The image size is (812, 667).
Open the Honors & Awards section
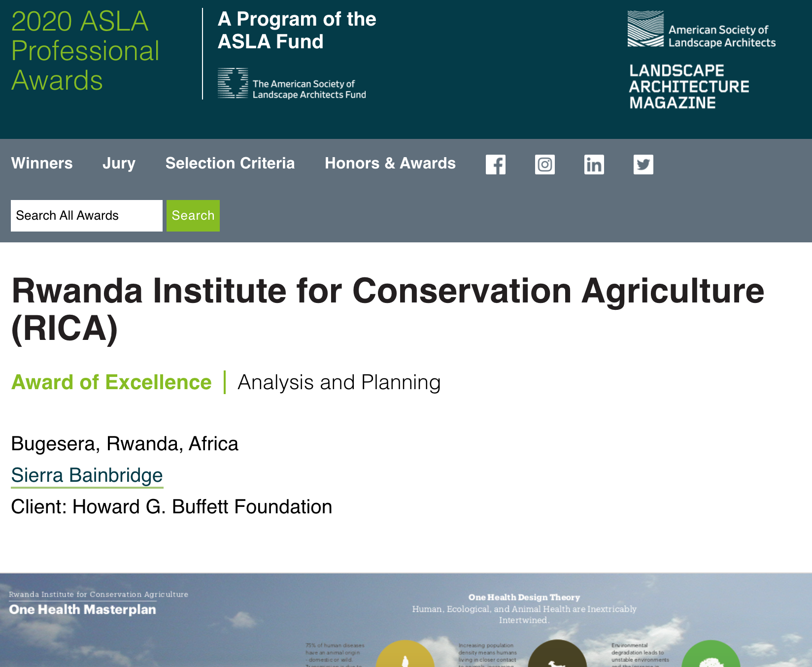390,163
